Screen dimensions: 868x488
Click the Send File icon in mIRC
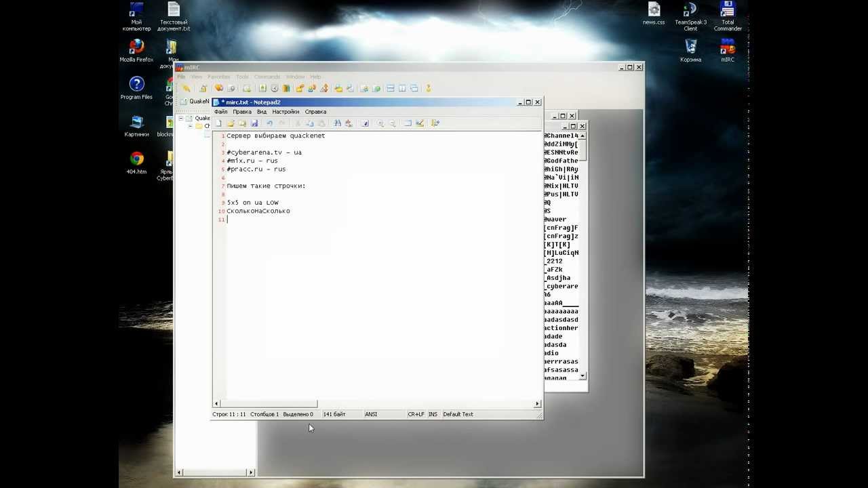pos(300,88)
